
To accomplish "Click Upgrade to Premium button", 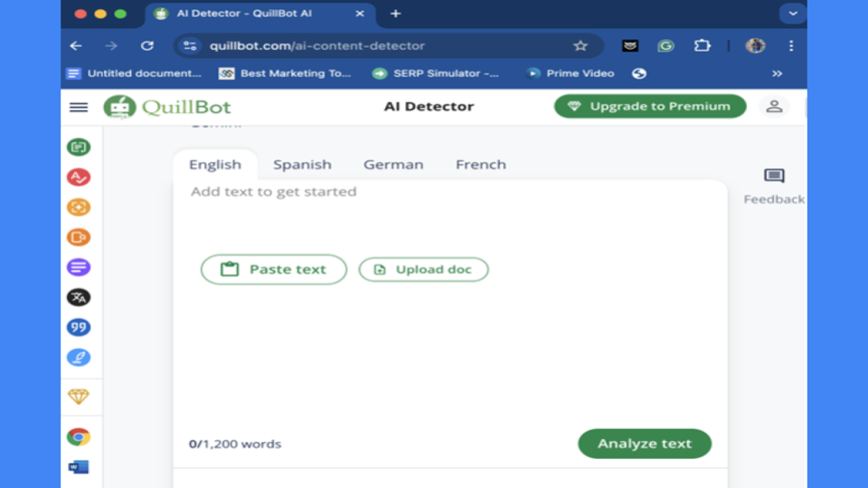I will [650, 107].
